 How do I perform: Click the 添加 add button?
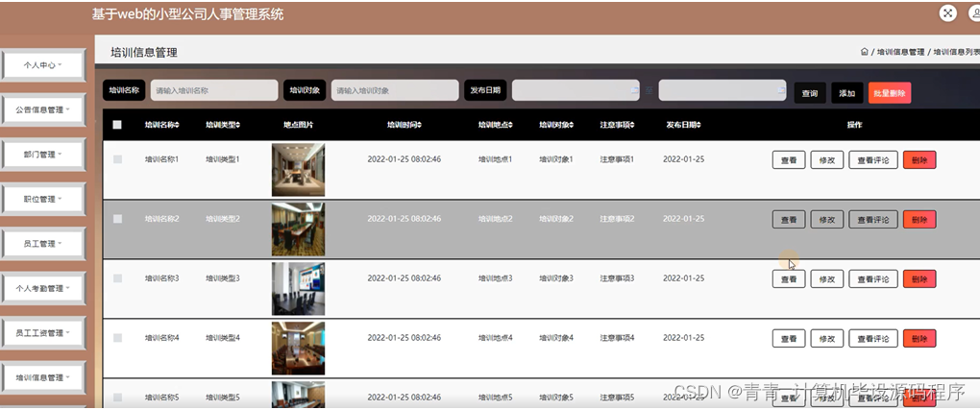(x=846, y=93)
